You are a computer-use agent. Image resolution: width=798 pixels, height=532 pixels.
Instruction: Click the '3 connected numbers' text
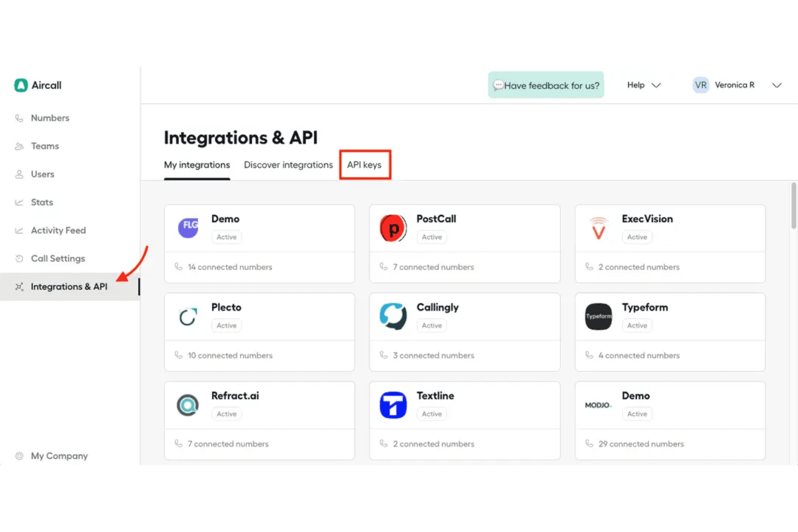click(x=434, y=355)
